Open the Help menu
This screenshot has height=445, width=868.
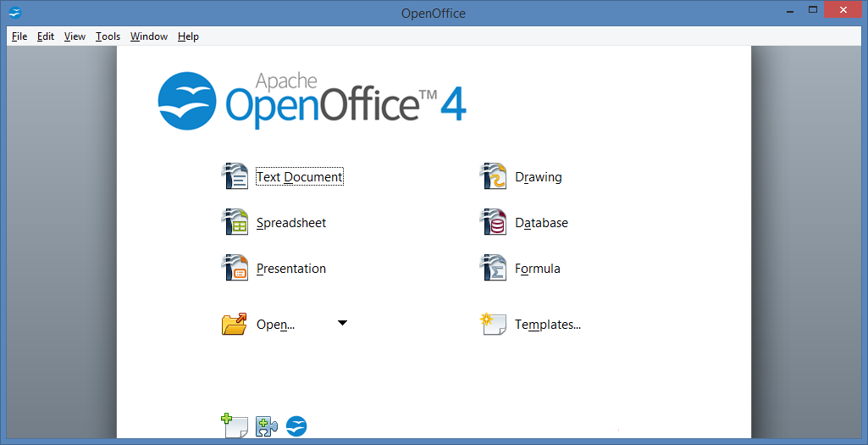(x=188, y=36)
